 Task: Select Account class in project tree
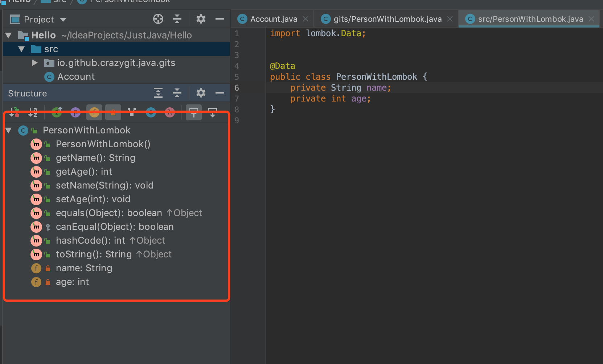coord(76,77)
